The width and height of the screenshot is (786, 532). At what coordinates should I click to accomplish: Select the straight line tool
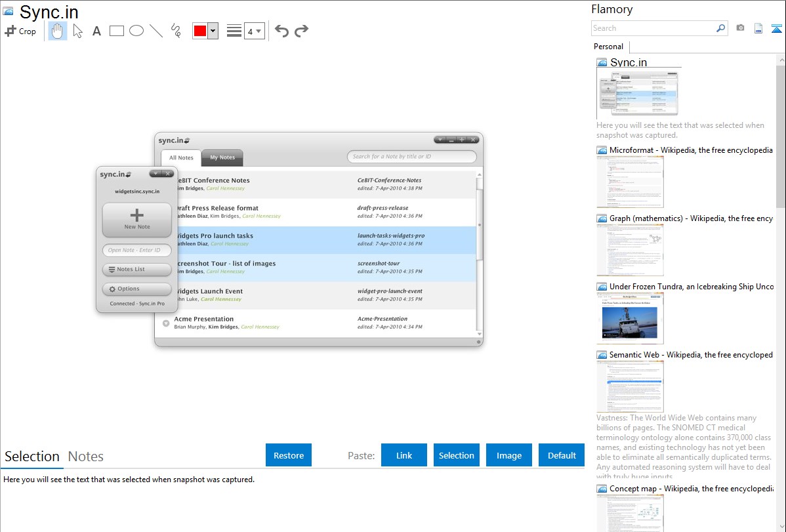point(156,31)
